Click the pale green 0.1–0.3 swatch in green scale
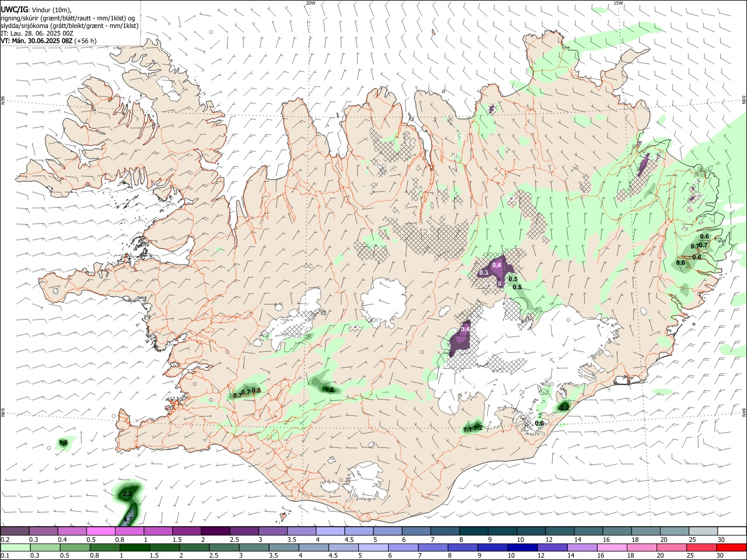This screenshot has height=560, width=747. pos(16,547)
